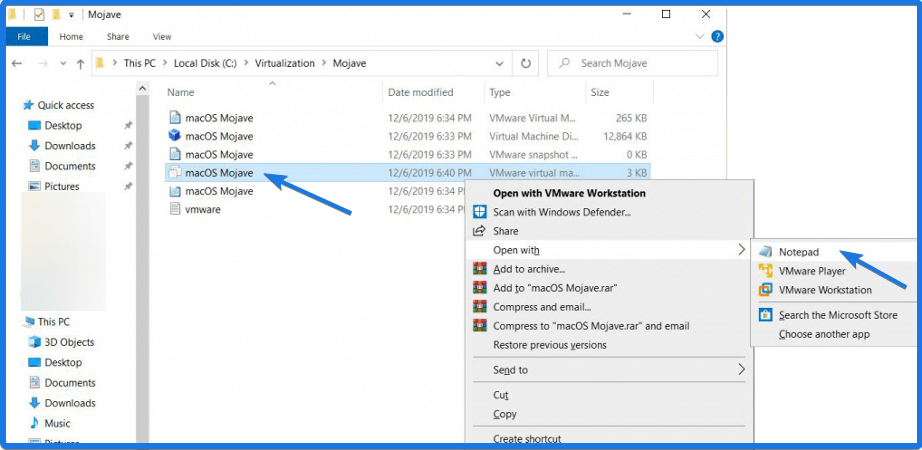Click the Microsoft Store bag icon
This screenshot has height=450, width=922.
765,315
